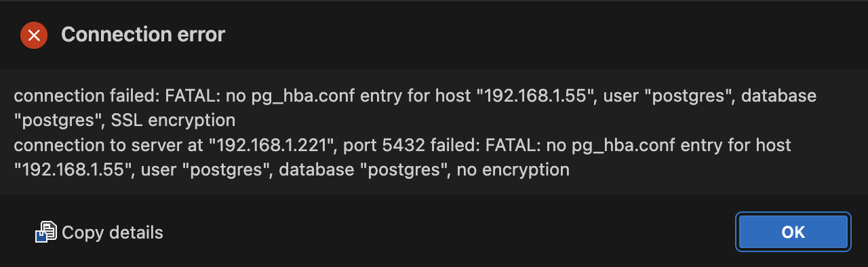Screen dimensions: 868x267
Task: Click the Copy details clipboard icon
Action: (x=45, y=232)
